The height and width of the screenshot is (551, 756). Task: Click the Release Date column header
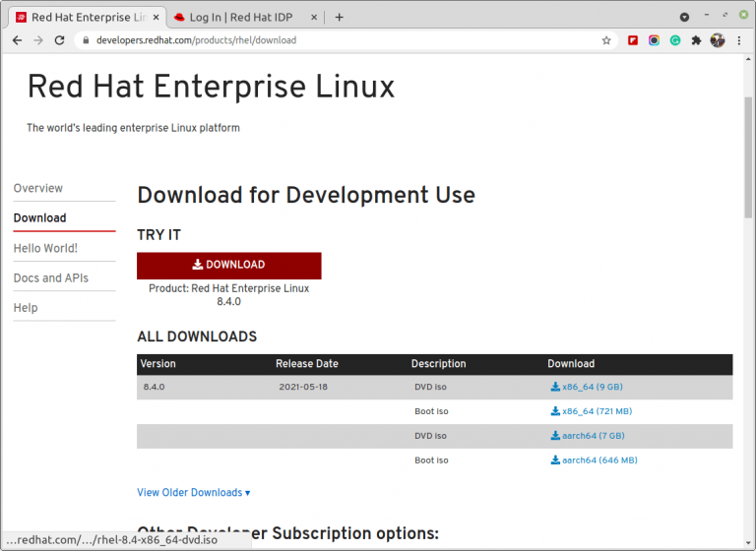(x=307, y=363)
